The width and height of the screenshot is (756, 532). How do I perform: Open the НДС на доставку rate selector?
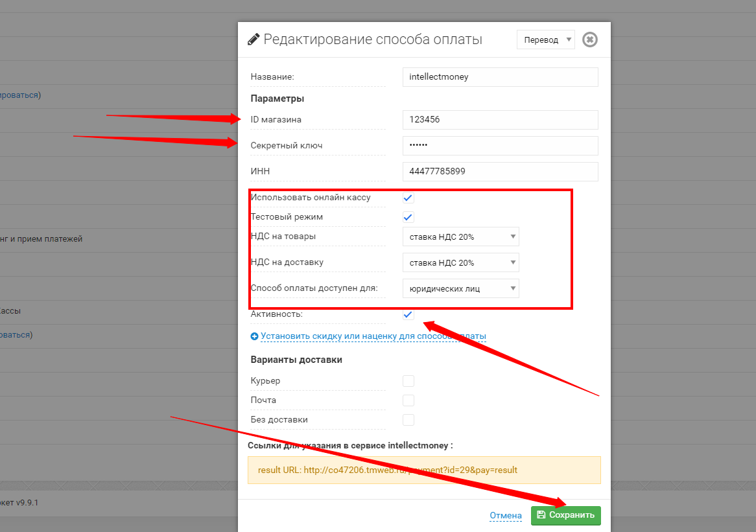click(x=460, y=263)
